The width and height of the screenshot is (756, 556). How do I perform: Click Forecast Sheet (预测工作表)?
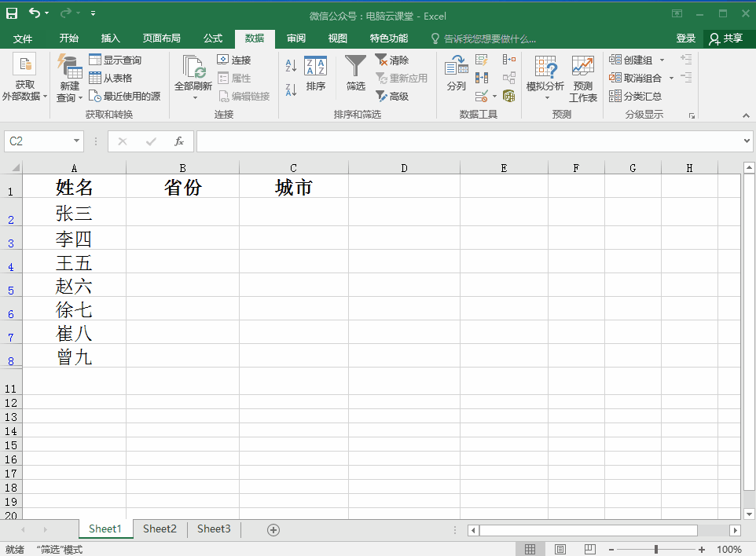(x=583, y=78)
